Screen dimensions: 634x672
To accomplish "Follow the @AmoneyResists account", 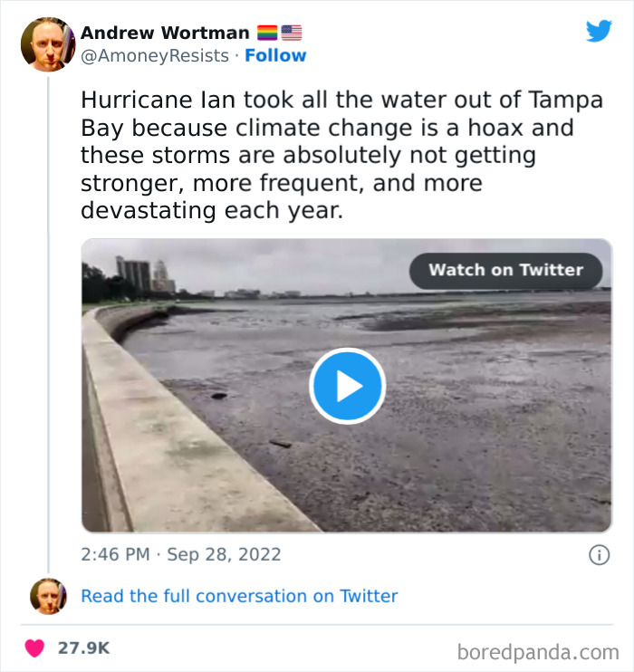I will 275,55.
